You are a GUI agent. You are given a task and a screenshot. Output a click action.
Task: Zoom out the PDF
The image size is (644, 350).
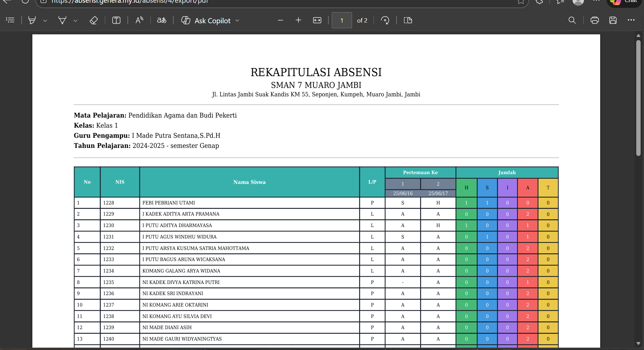click(281, 20)
